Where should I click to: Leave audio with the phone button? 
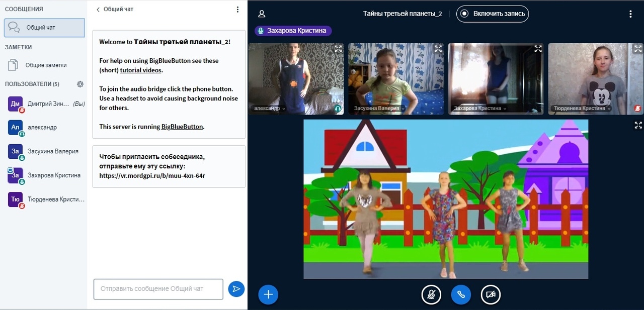461,295
